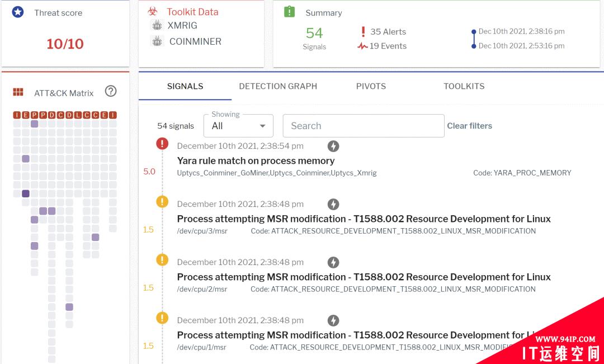Click the 35 Alerts summary link
Screen dimensions: 604x364
pyautogui.click(x=383, y=31)
